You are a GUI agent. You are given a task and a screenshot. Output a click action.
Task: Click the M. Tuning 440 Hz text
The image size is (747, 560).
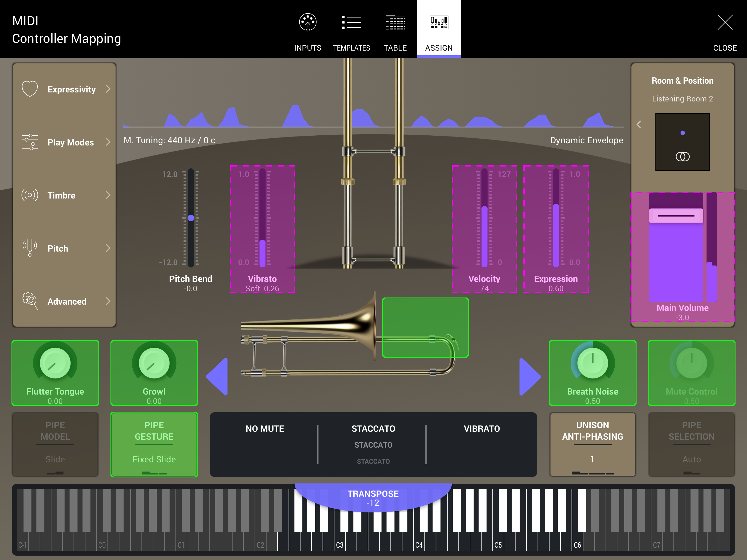pyautogui.click(x=169, y=140)
